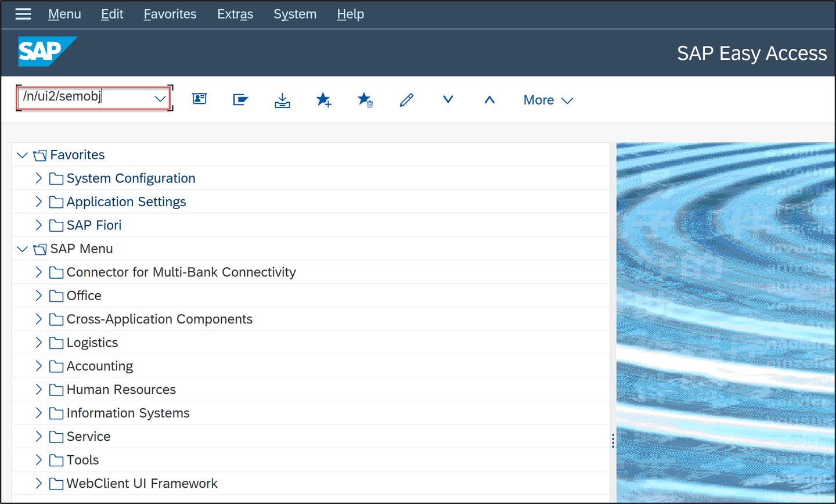
Task: Expand the Human Resources folder
Action: pyautogui.click(x=38, y=390)
